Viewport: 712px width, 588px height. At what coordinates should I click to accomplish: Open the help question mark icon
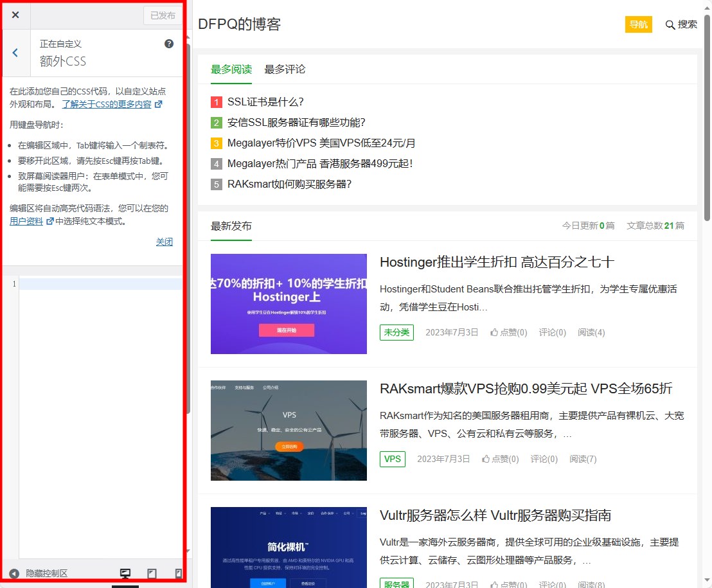point(169,44)
